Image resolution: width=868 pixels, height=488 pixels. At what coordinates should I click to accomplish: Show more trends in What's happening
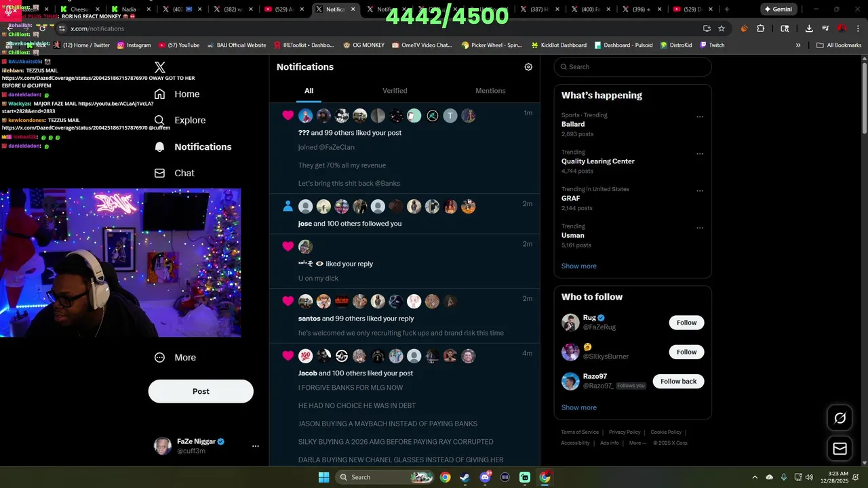(579, 266)
